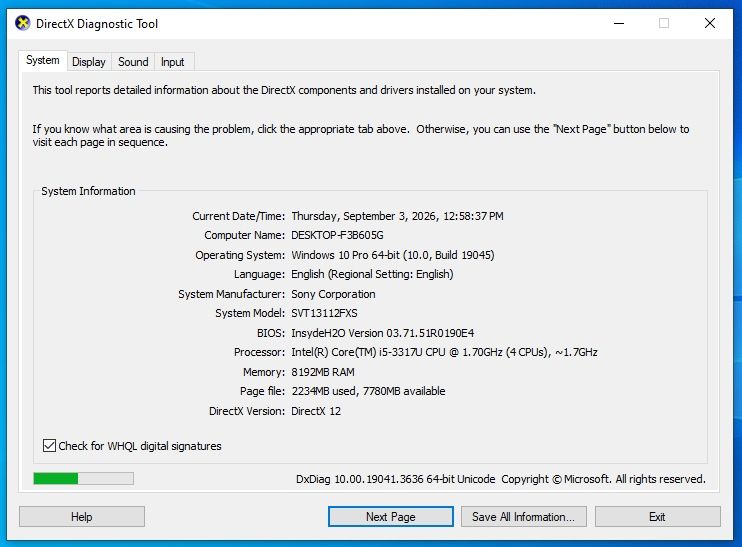The image size is (742, 547).
Task: Click the grayed-out maximize button
Action: tap(664, 23)
